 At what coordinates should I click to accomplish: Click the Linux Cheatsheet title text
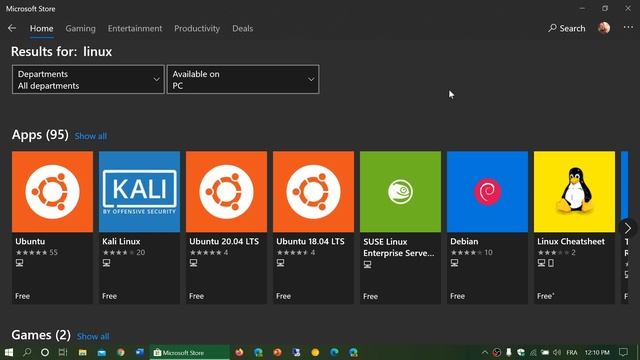(571, 241)
